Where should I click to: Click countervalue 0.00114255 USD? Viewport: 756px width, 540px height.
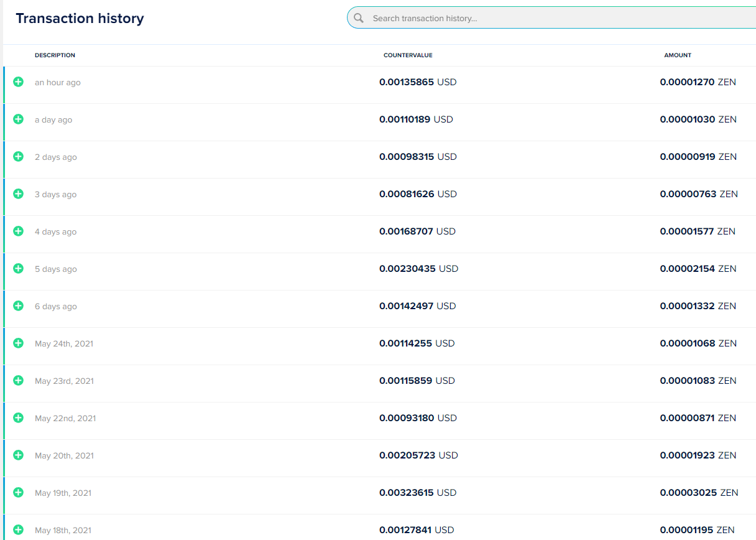[417, 343]
